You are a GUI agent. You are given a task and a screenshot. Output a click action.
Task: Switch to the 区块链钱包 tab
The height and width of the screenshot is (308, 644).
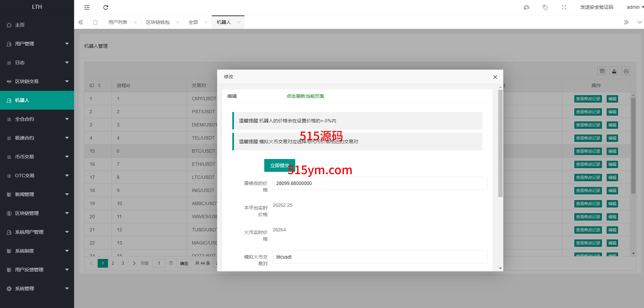coord(158,22)
